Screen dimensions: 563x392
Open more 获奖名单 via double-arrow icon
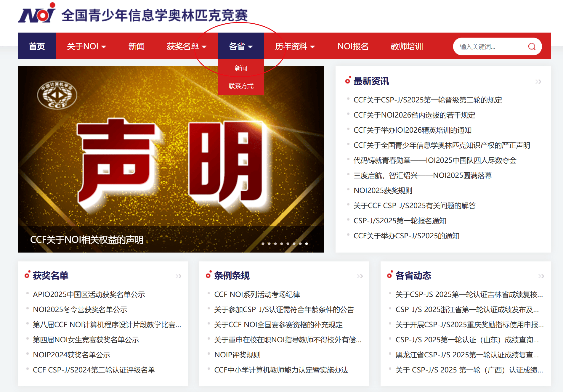[178, 276]
